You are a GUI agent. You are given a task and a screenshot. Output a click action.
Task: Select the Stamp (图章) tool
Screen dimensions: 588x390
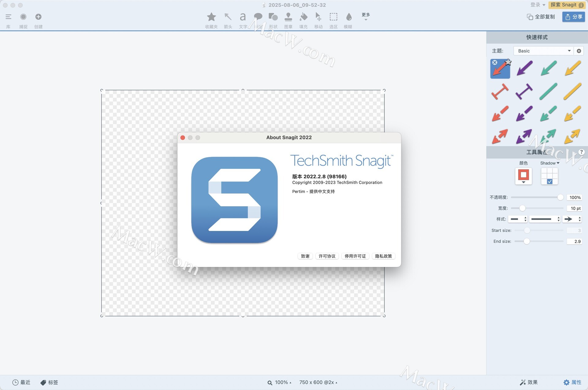point(288,17)
